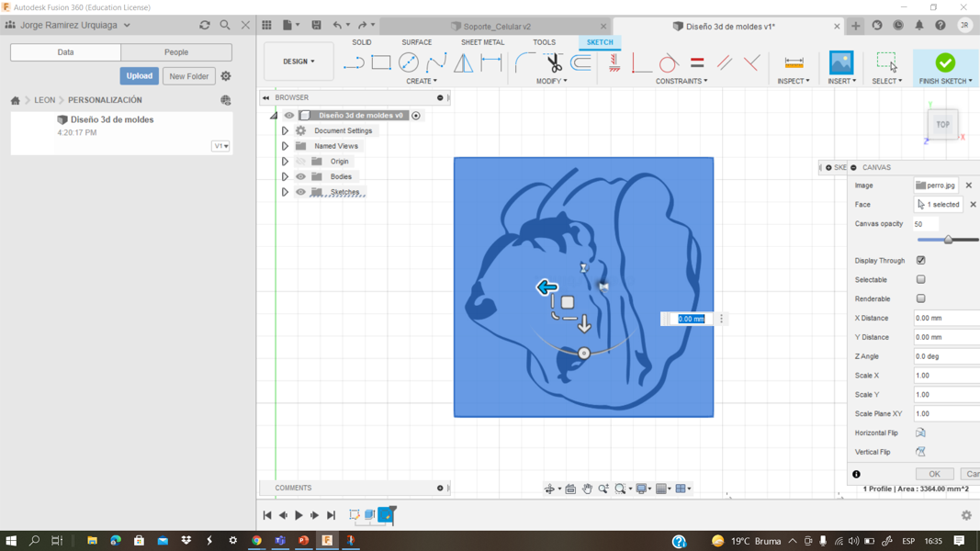Click the Redo arrow

point(362,25)
